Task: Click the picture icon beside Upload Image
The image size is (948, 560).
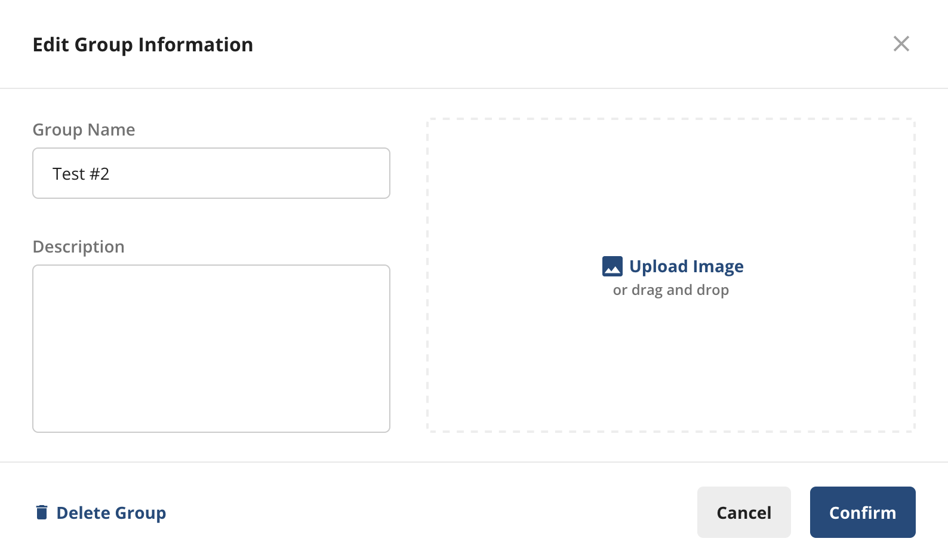Action: coord(612,266)
